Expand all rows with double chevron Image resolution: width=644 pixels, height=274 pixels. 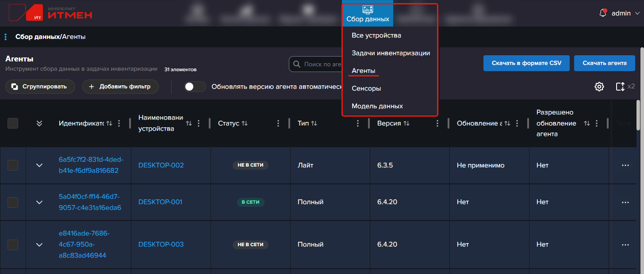39,124
